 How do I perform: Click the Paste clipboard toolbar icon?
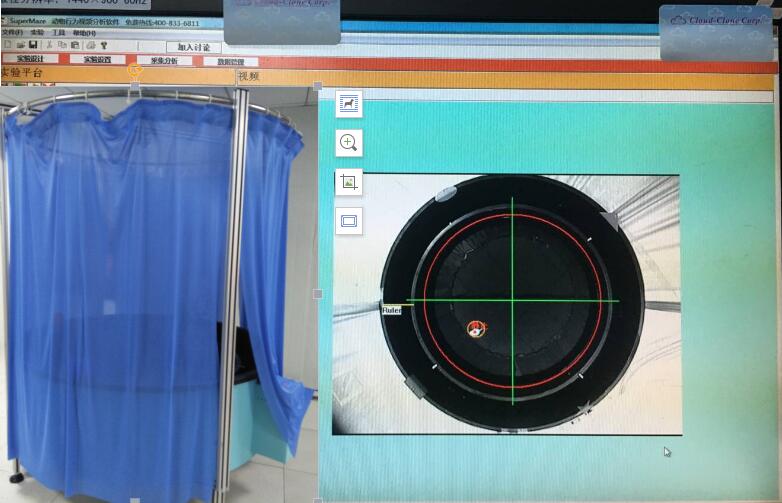tap(75, 45)
